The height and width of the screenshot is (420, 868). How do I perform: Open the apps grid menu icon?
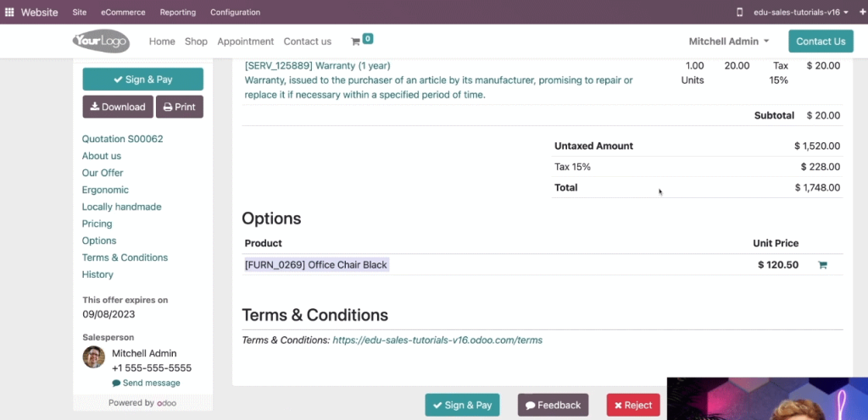(x=9, y=12)
